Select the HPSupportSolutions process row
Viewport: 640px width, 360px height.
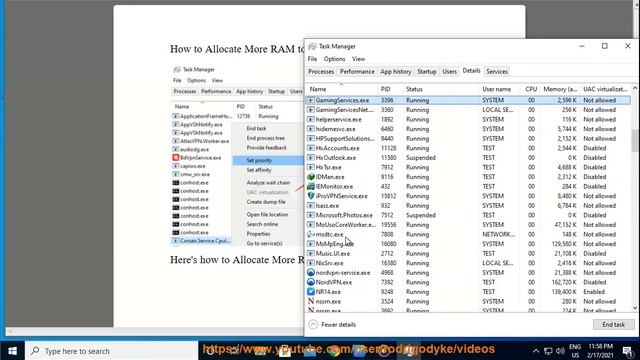tap(468, 138)
